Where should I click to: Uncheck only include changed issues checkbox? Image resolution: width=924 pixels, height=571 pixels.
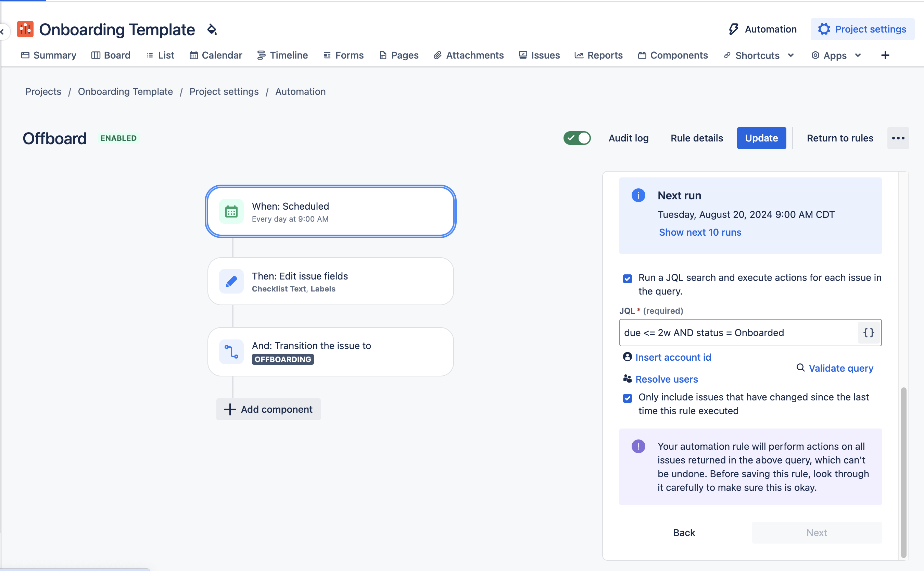[627, 398]
